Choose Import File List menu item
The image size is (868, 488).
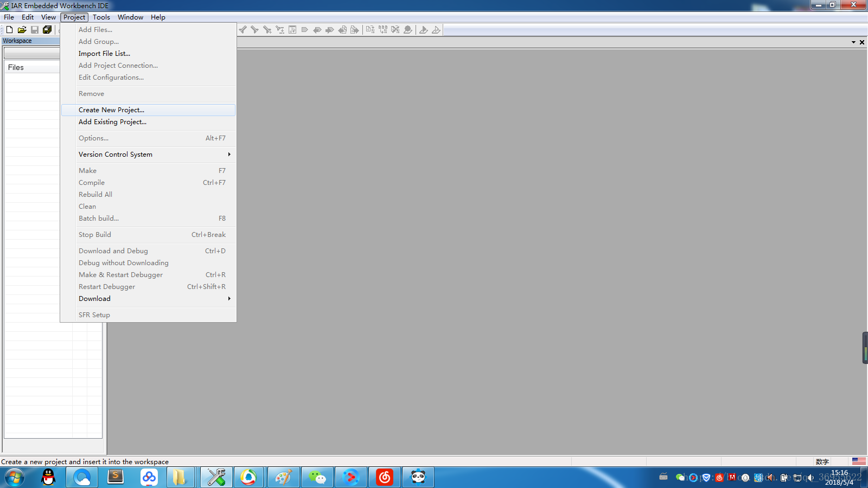(x=148, y=54)
